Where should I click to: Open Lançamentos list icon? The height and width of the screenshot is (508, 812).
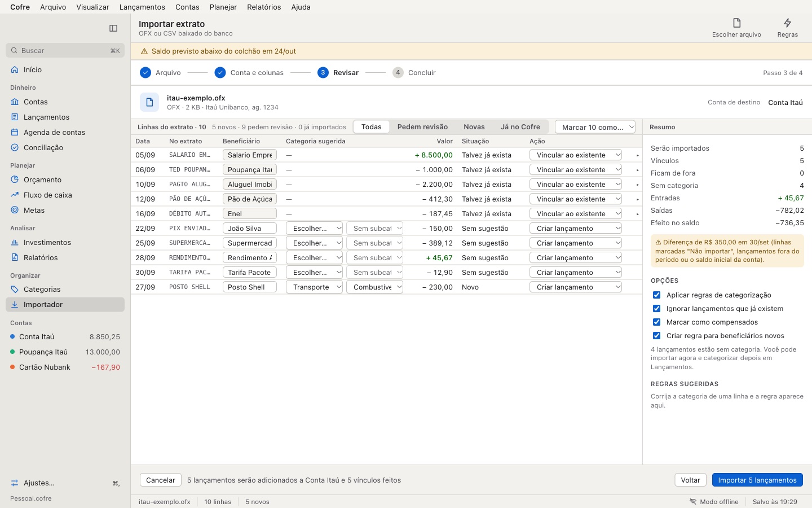pyautogui.click(x=15, y=117)
